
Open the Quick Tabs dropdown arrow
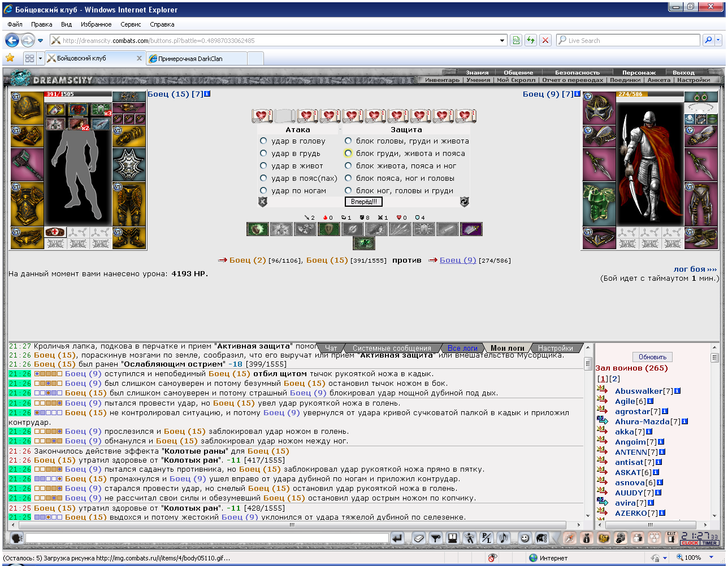coord(40,59)
